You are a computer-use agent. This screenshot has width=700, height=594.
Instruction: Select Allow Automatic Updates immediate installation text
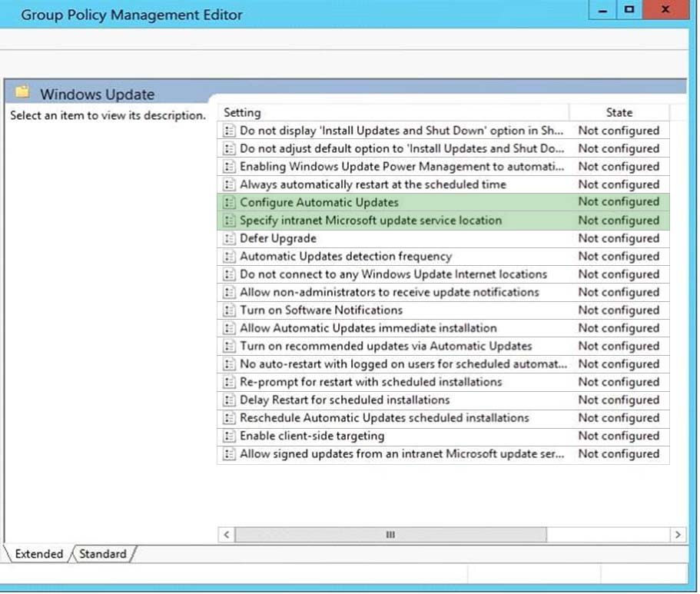[368, 328]
